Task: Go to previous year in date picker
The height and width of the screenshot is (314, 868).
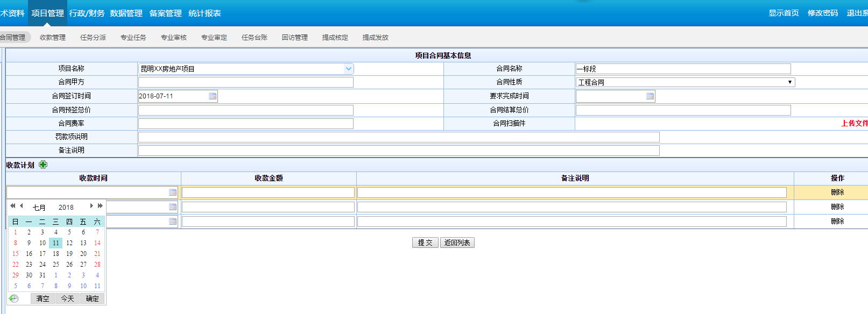Action: pyautogui.click(x=13, y=206)
